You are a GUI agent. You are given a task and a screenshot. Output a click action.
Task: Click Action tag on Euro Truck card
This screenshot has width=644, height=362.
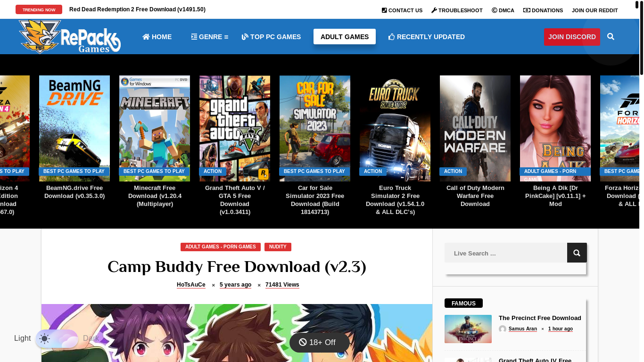coord(373,172)
